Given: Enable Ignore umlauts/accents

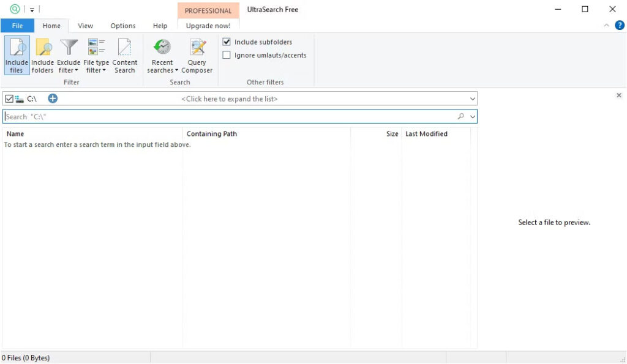Looking at the screenshot, I should [226, 55].
